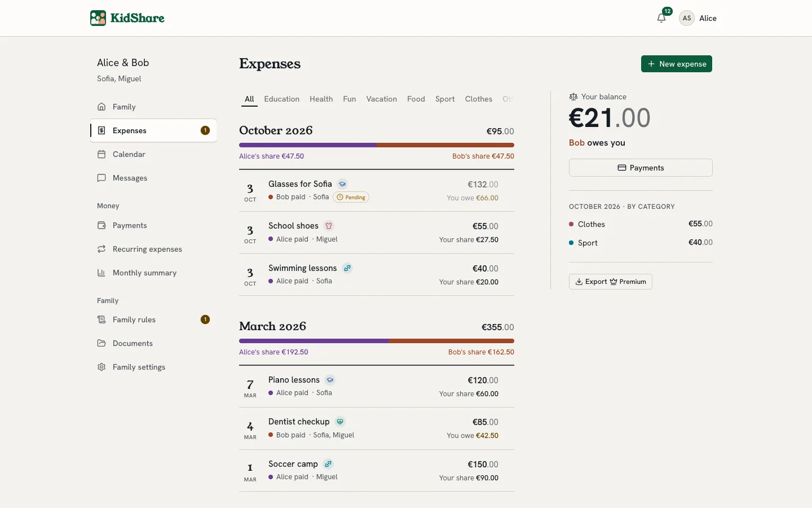Open Family settings

click(x=153, y=367)
